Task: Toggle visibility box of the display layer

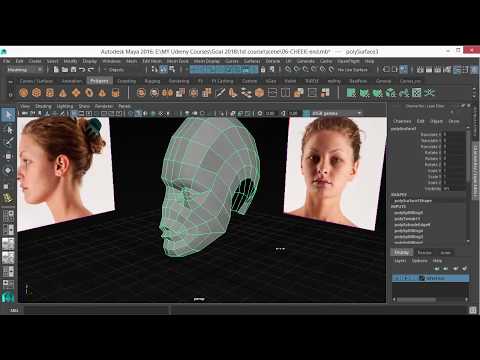Action: [x=397, y=278]
